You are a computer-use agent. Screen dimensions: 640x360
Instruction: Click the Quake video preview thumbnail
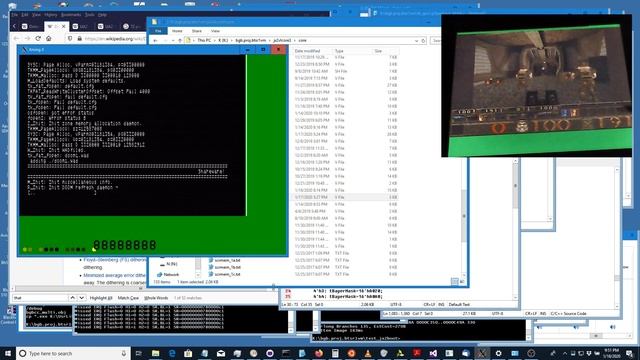[537, 86]
